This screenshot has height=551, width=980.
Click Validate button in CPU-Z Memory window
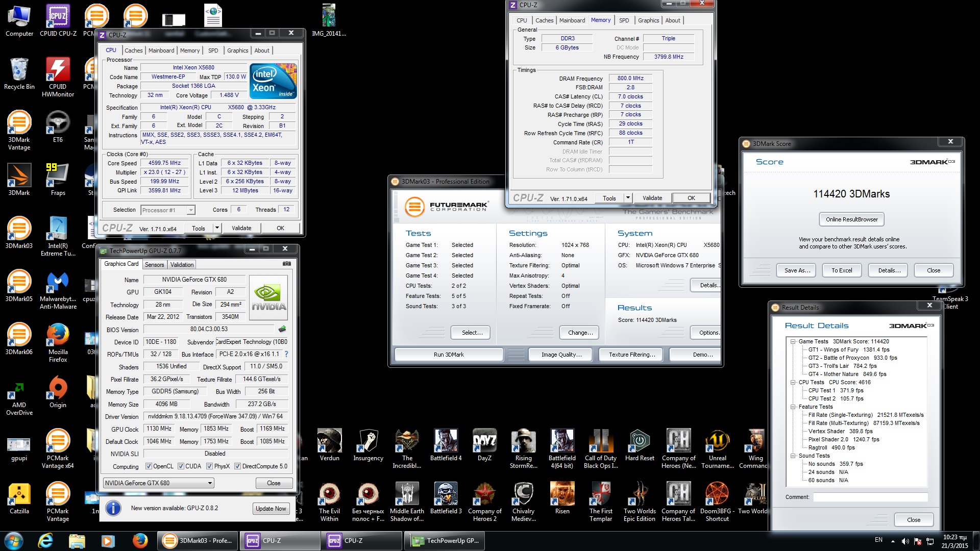[x=652, y=198]
